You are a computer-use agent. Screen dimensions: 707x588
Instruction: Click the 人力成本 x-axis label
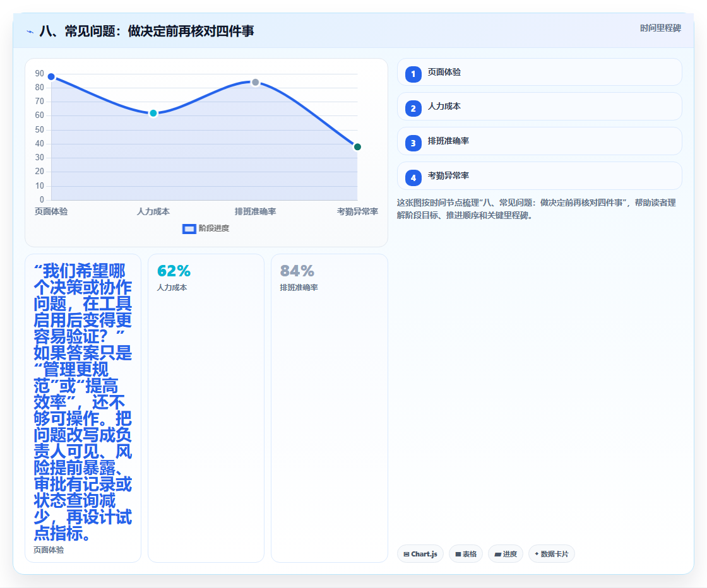tap(153, 212)
